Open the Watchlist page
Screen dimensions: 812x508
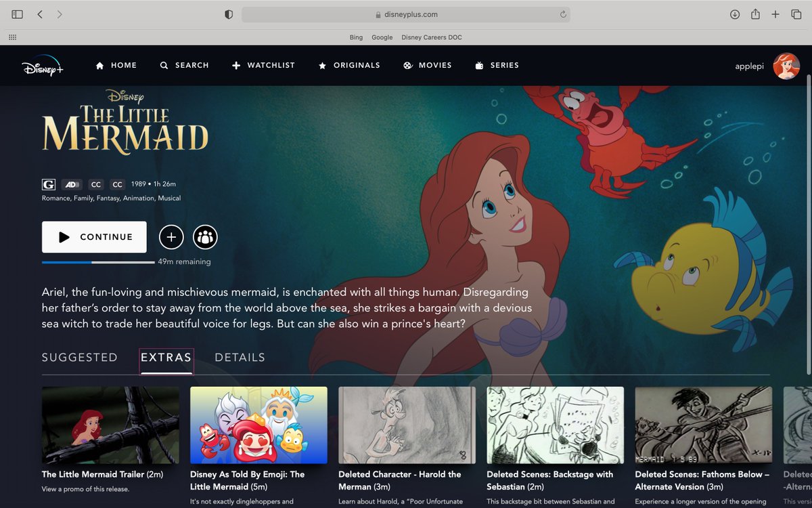pos(263,66)
